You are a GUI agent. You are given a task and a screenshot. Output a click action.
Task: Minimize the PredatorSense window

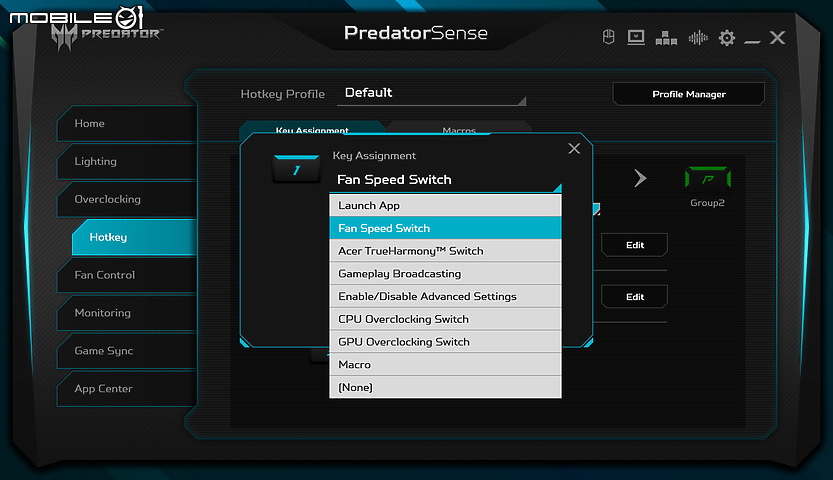752,41
